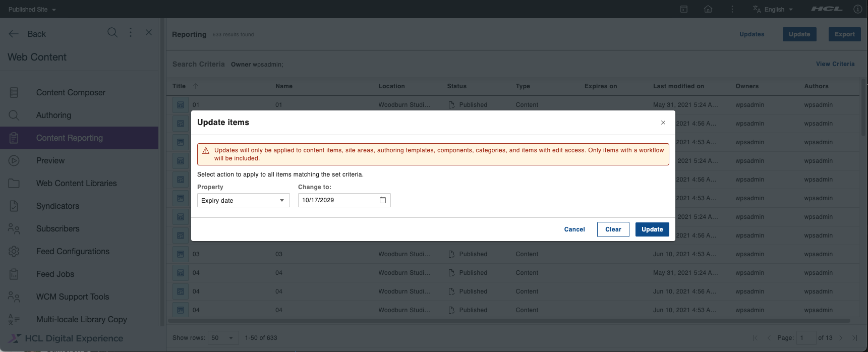Go to the home icon in top bar
This screenshot has width=868, height=352.
[x=708, y=9]
